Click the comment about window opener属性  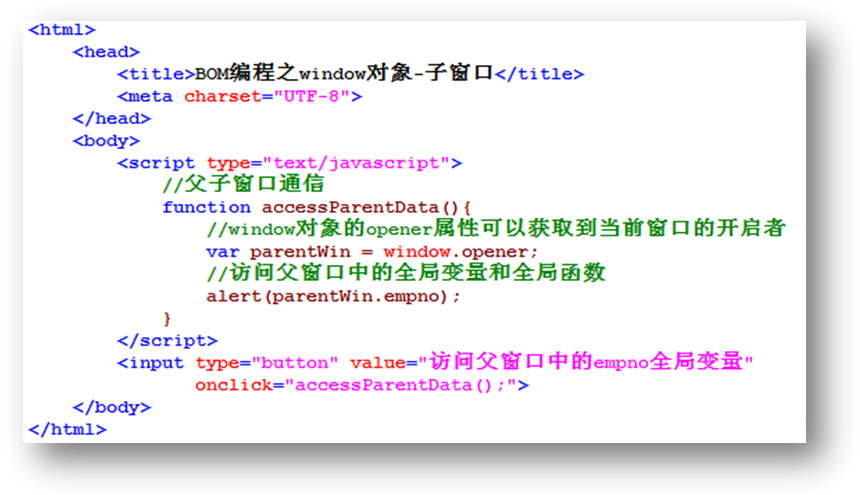click(x=496, y=229)
